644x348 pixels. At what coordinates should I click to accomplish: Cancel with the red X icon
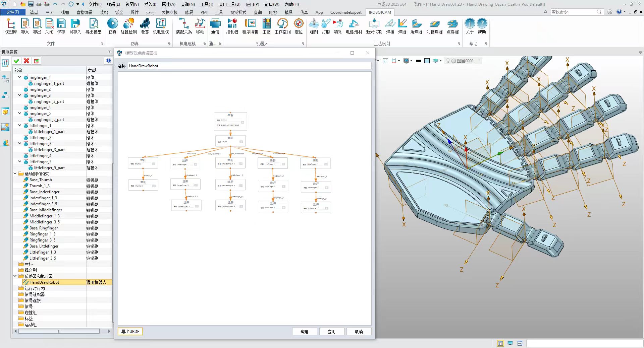tap(26, 61)
